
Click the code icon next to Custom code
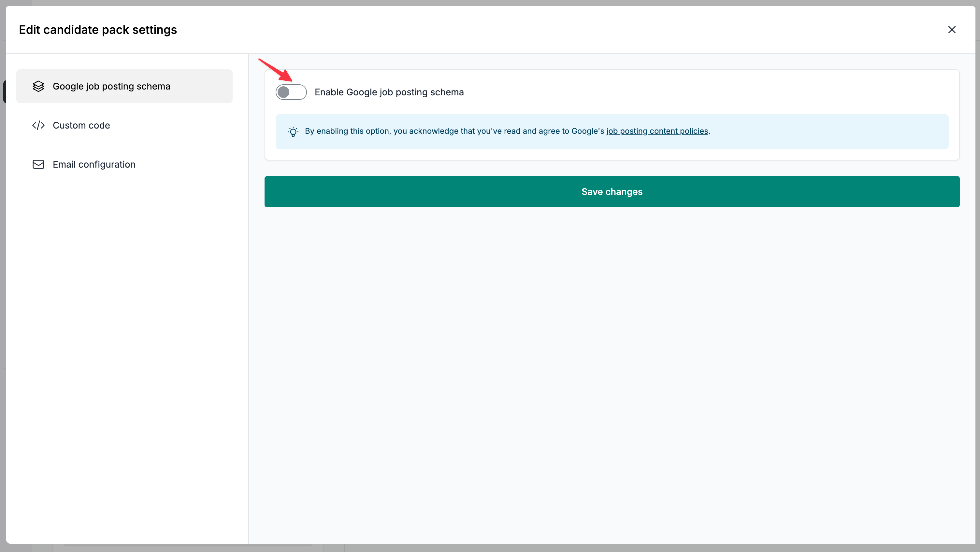(38, 125)
